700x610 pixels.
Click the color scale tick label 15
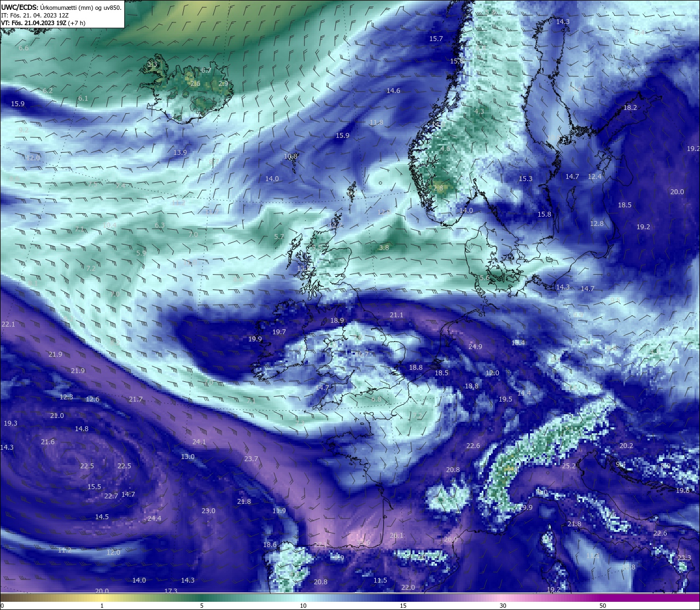point(402,606)
